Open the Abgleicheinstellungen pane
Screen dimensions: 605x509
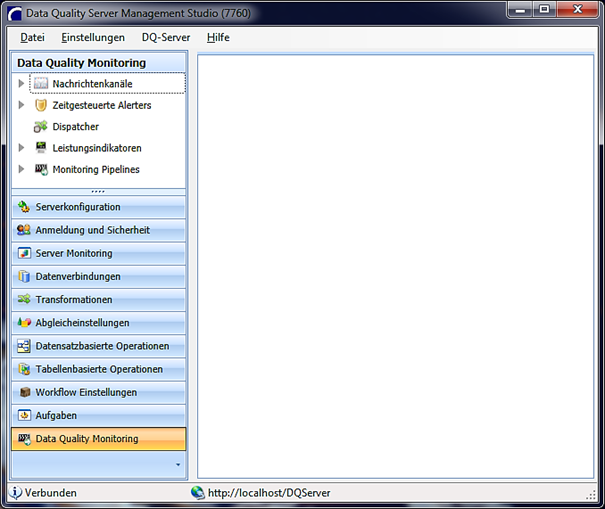click(99, 323)
